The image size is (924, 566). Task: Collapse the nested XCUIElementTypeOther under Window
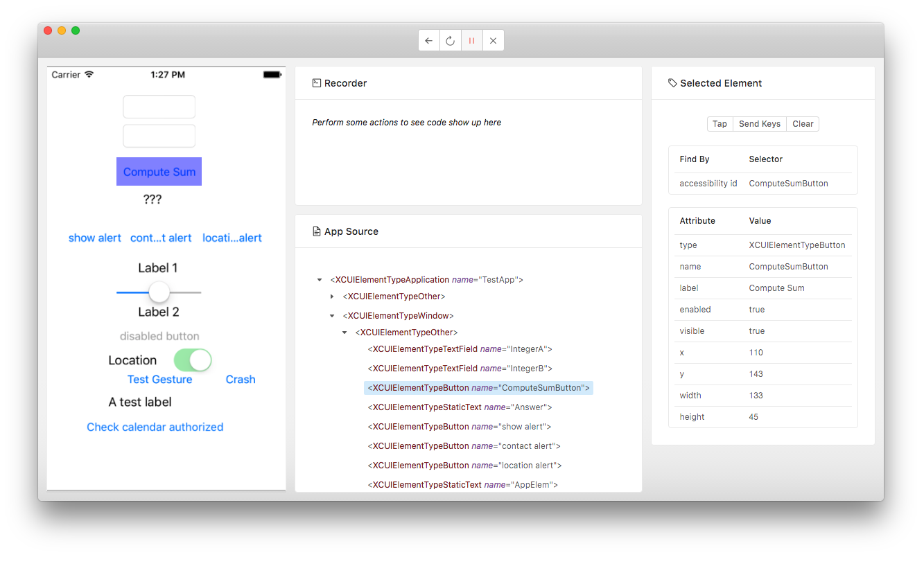(345, 333)
